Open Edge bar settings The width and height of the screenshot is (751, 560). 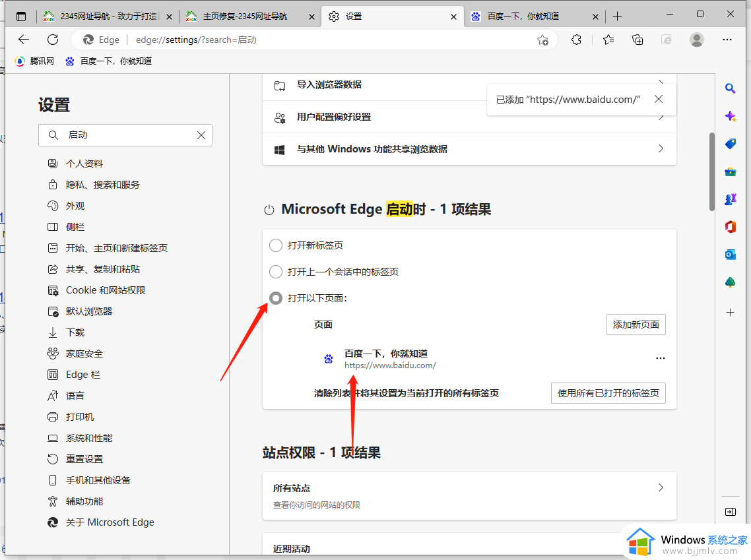coord(74,375)
